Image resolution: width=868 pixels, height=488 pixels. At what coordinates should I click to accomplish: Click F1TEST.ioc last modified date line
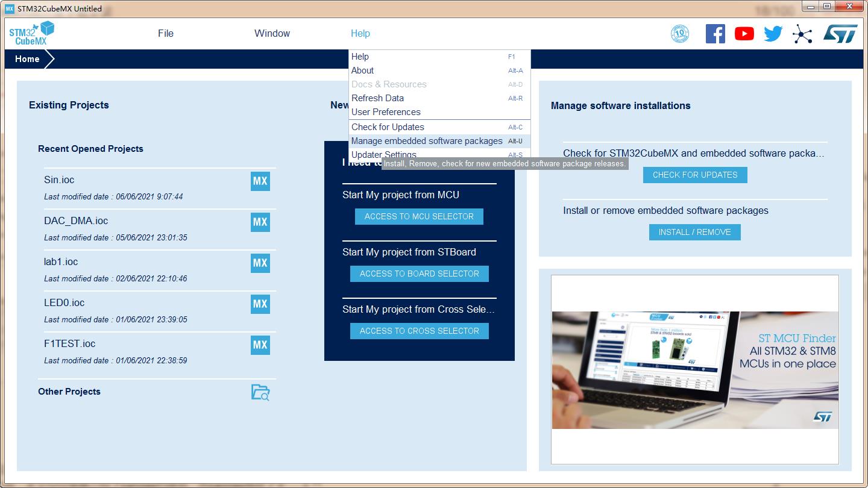pyautogui.click(x=116, y=360)
